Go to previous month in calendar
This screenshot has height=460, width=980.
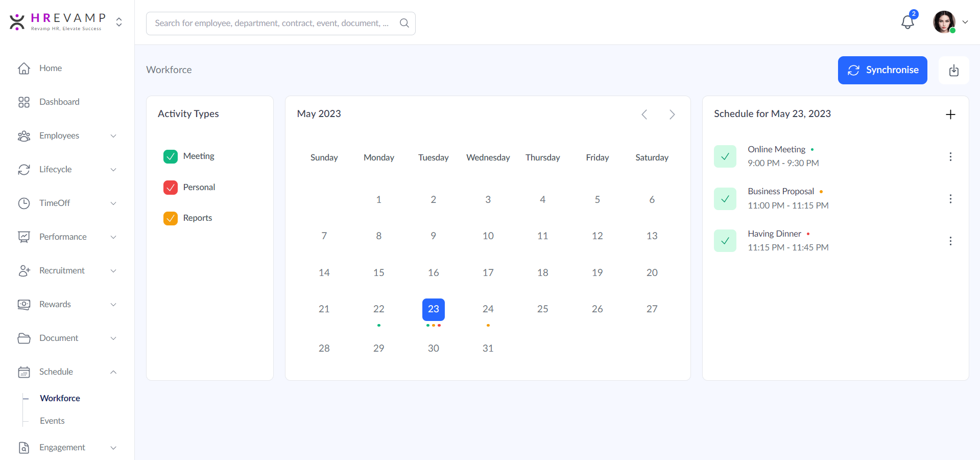coord(644,114)
